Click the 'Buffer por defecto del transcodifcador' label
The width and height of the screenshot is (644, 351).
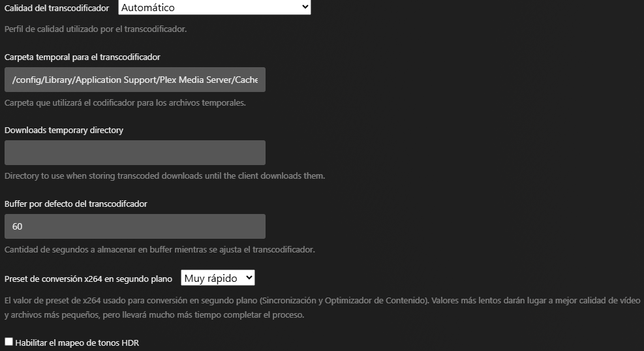(x=76, y=204)
